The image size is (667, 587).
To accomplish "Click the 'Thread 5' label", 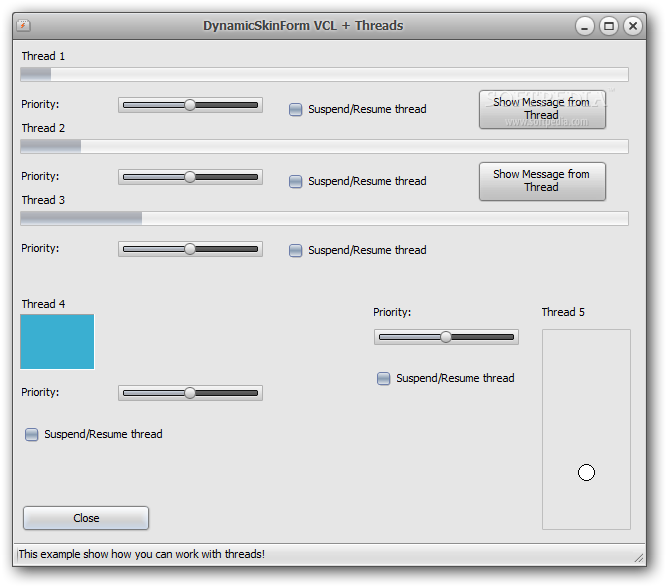I will coord(563,312).
